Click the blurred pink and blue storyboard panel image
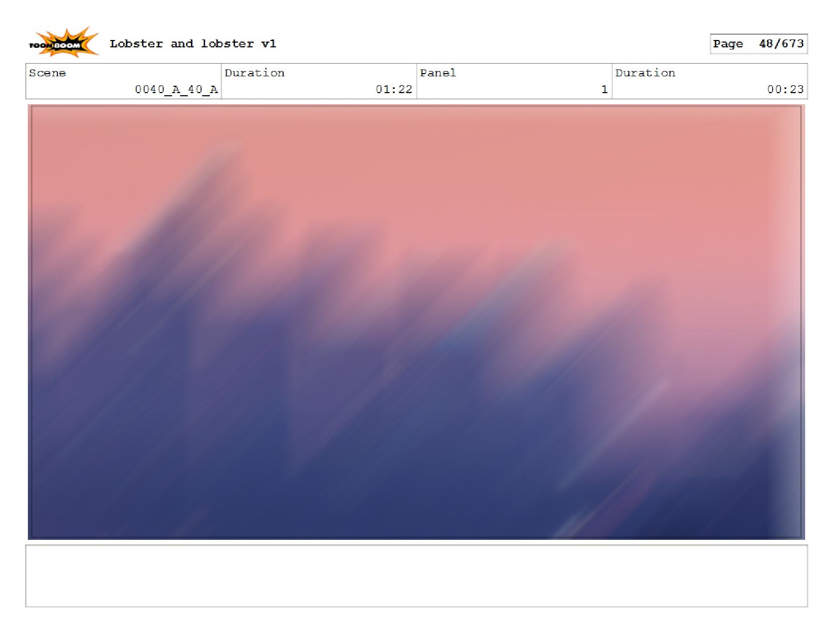832x644 pixels. pos(416,322)
